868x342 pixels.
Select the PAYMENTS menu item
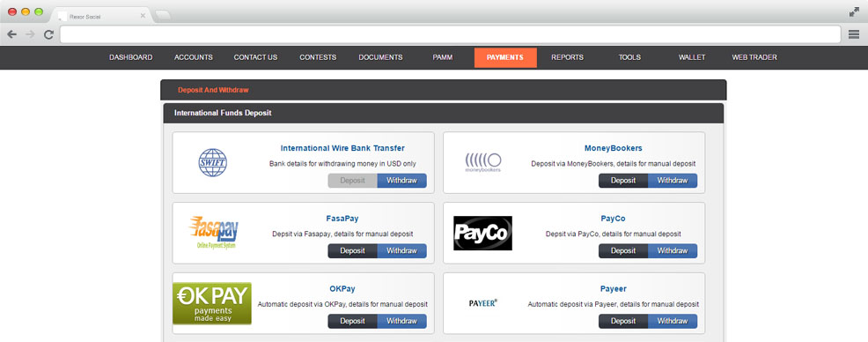click(505, 57)
